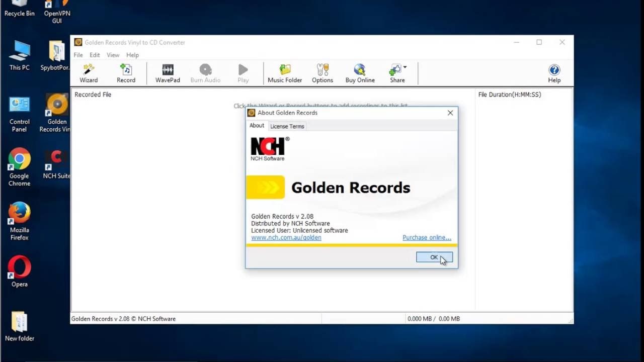
Task: Select the Golden Records Vinyl desktop shortcut
Action: click(57, 114)
